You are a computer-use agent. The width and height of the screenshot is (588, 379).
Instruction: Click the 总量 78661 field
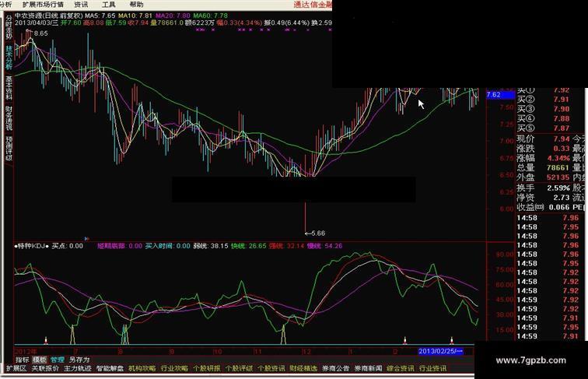(x=543, y=167)
